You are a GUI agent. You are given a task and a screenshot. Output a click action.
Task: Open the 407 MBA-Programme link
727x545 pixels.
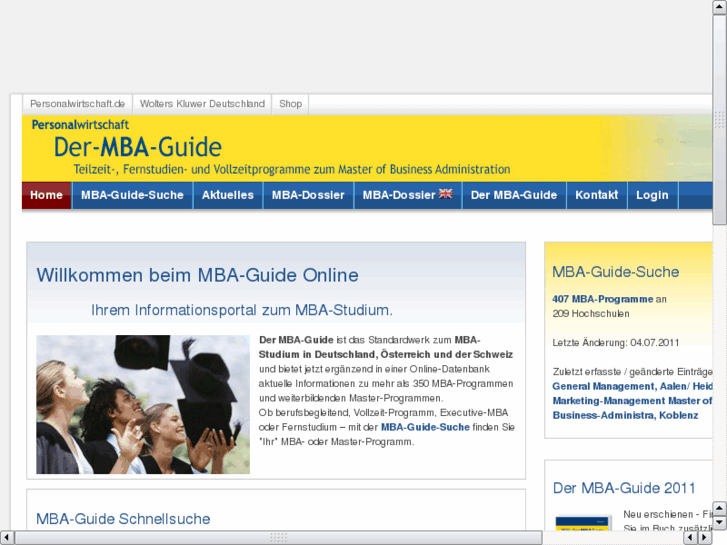tap(603, 299)
